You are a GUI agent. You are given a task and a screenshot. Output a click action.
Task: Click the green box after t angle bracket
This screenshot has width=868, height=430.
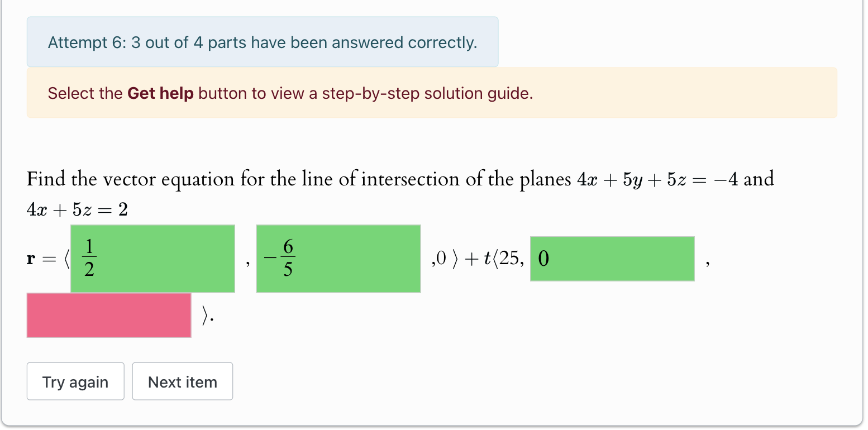point(612,259)
